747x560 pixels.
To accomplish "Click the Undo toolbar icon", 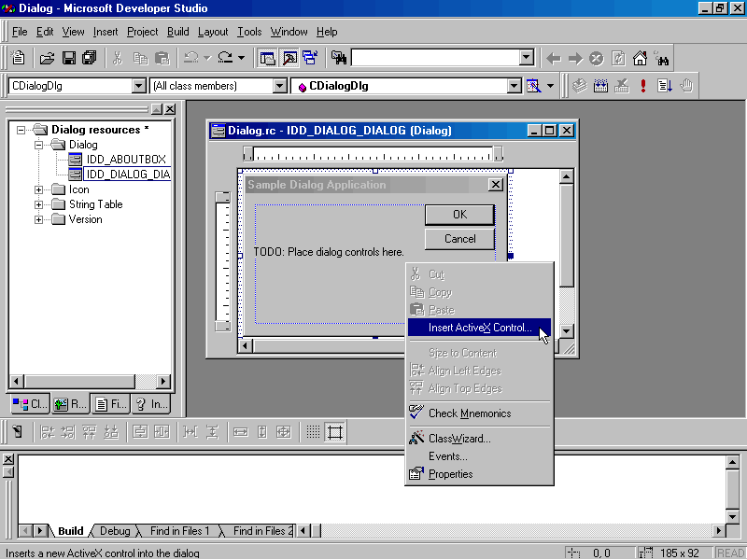I will click(x=191, y=58).
